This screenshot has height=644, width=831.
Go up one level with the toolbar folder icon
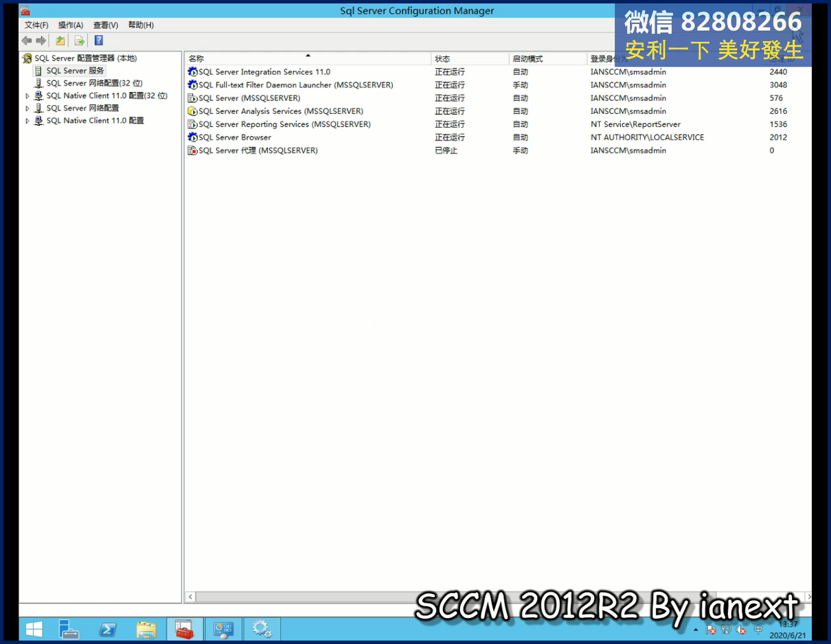pyautogui.click(x=60, y=41)
